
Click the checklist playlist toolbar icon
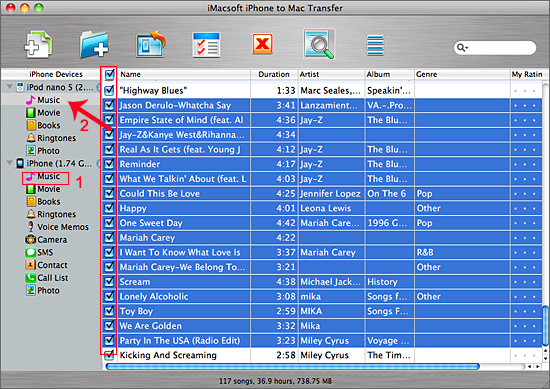coord(206,45)
